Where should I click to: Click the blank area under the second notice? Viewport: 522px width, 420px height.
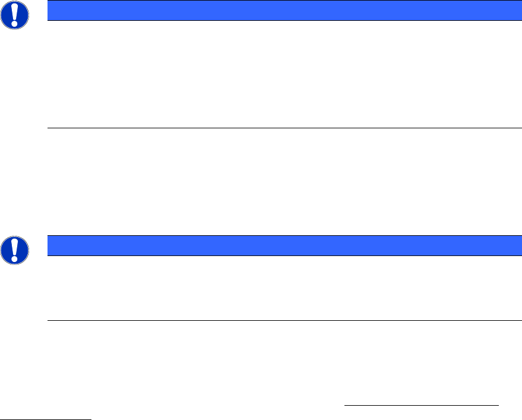coord(280,362)
